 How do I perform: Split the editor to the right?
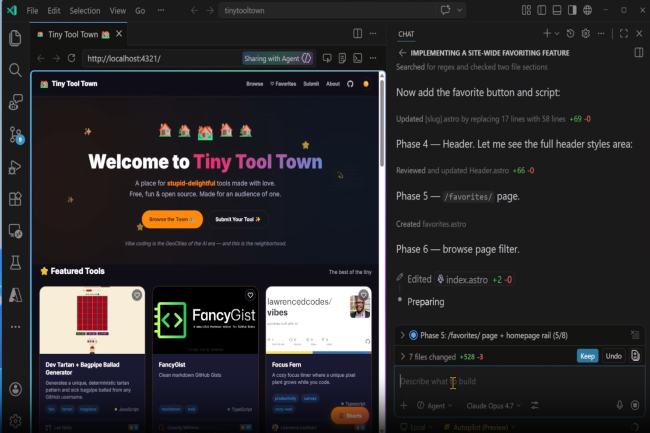pyautogui.click(x=358, y=34)
